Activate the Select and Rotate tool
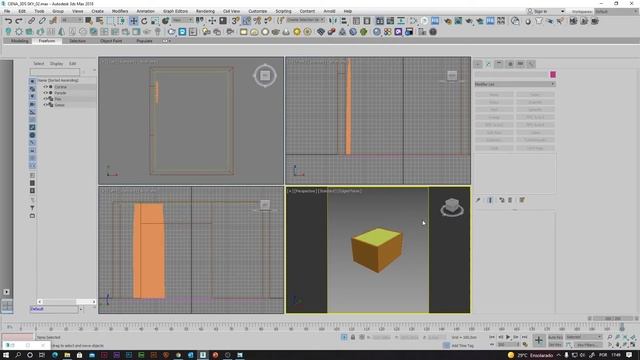640x360 pixels. pos(144,21)
